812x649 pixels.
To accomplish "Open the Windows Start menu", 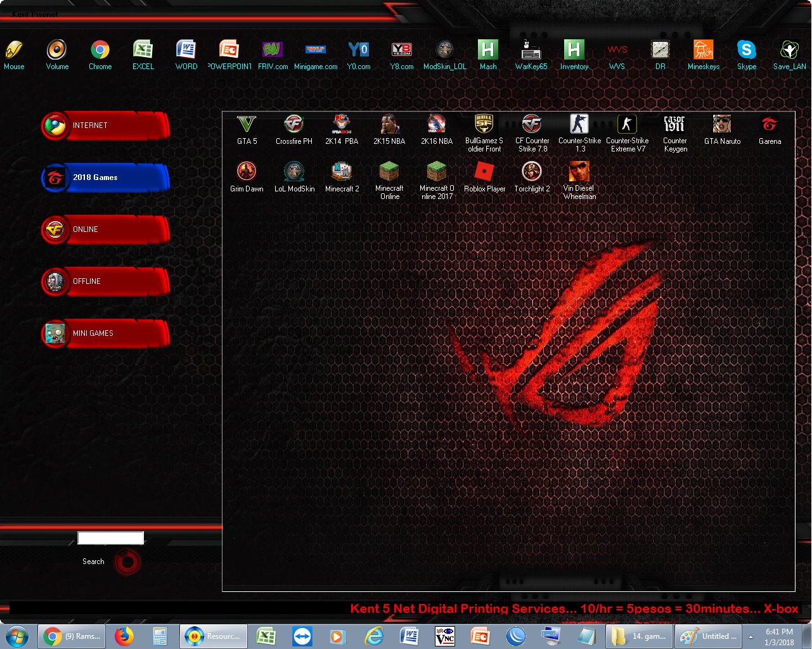I will pos(17,636).
